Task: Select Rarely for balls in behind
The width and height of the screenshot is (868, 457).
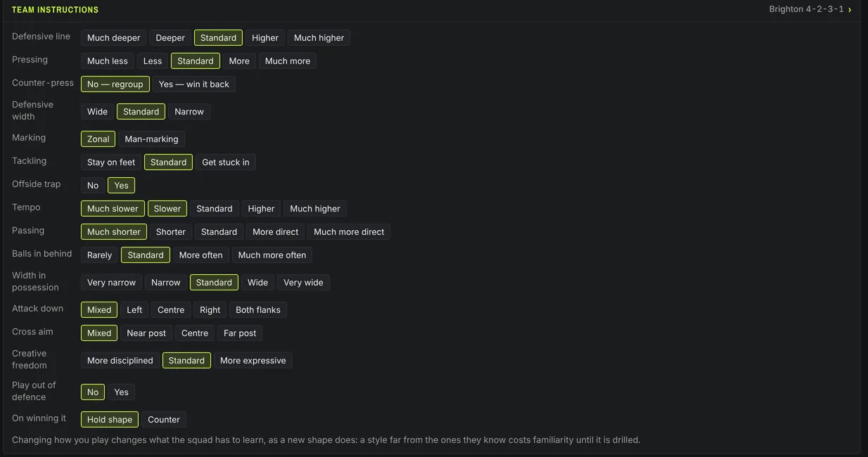Action: pyautogui.click(x=100, y=255)
